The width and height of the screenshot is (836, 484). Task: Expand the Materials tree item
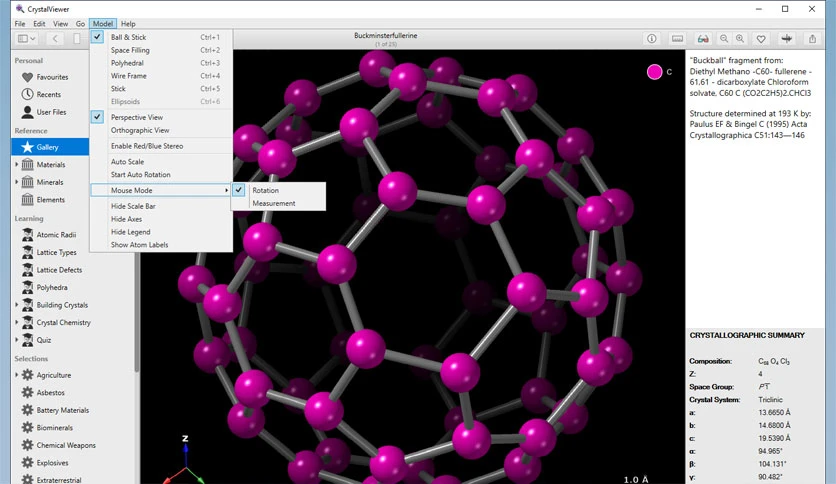coord(17,165)
